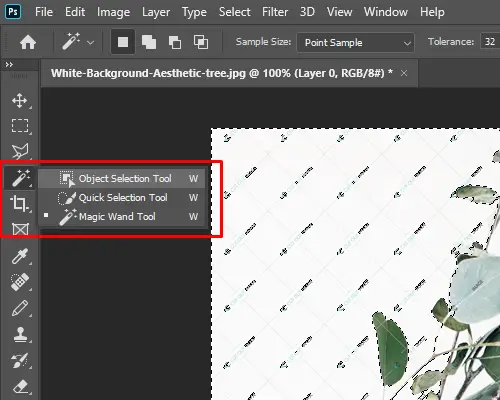Open the Help menu
This screenshot has height=400, width=500.
click(x=432, y=12)
